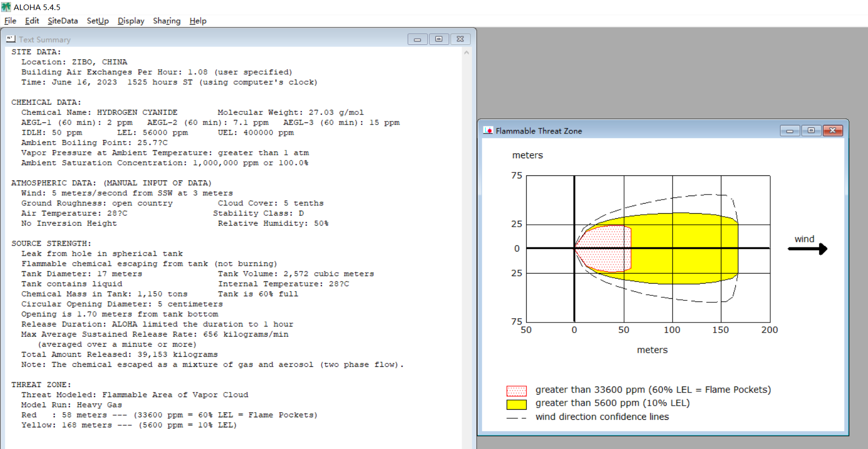Open the SiteData menu
The image size is (868, 449).
[x=63, y=21]
